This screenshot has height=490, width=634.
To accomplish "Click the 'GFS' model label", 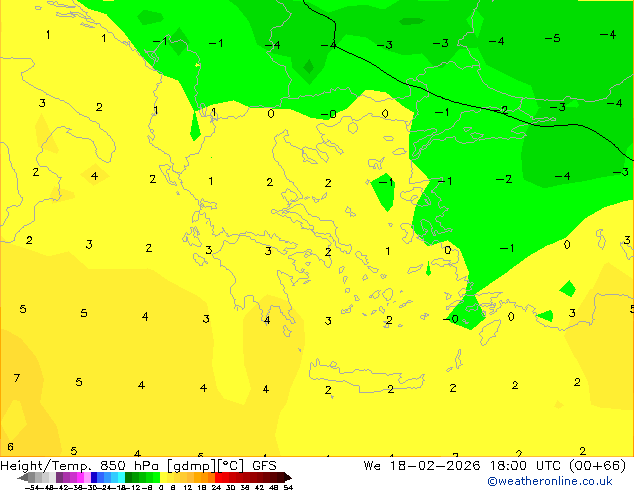I will (x=264, y=466).
